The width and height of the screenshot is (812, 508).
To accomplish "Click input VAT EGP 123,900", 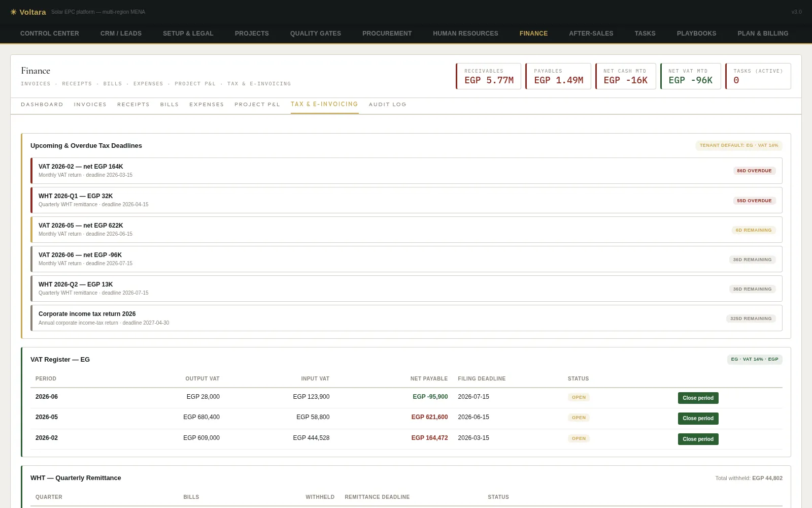I will tap(311, 397).
